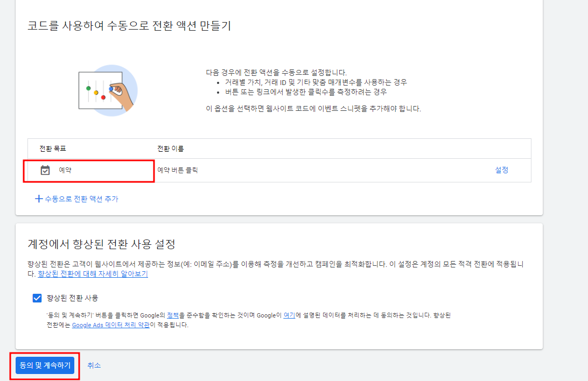Screen dimensions: 588x381
Task: Open 설정 for the 예약 버튼 클릭 conversion
Action: (502, 170)
